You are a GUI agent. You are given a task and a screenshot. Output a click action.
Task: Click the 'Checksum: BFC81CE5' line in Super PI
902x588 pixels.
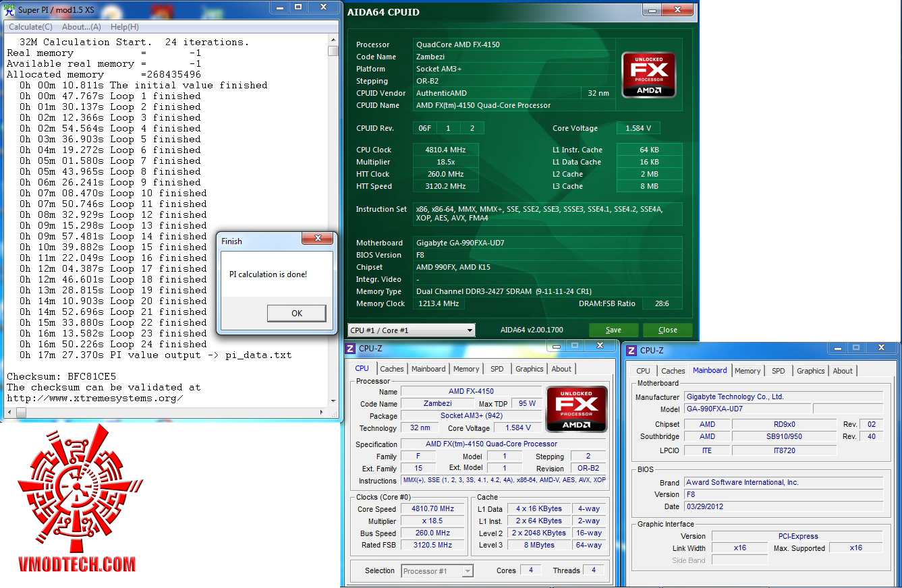pos(61,376)
